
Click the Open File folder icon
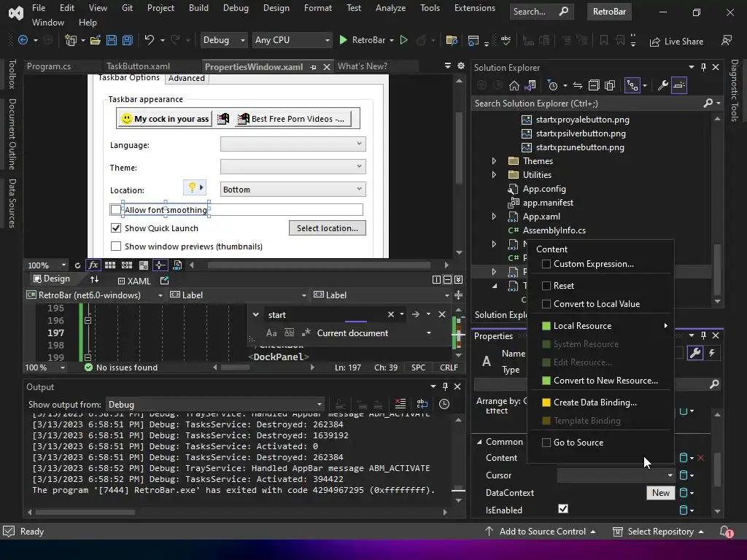(x=96, y=40)
